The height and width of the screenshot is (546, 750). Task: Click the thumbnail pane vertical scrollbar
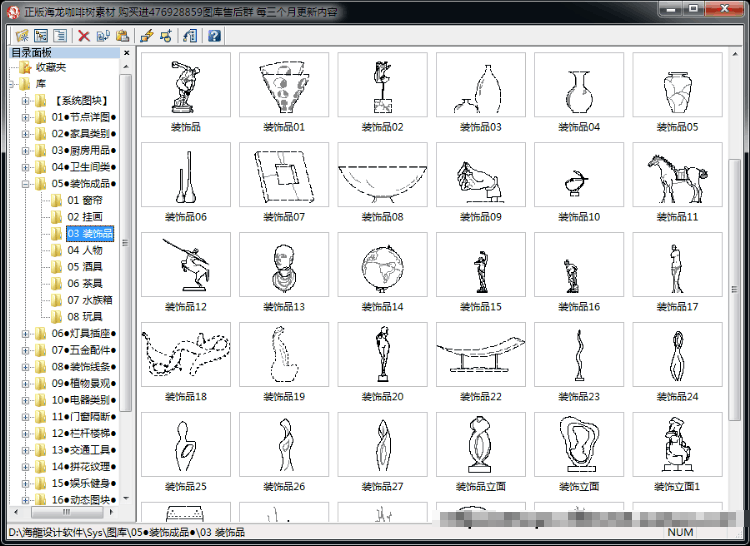click(735, 290)
